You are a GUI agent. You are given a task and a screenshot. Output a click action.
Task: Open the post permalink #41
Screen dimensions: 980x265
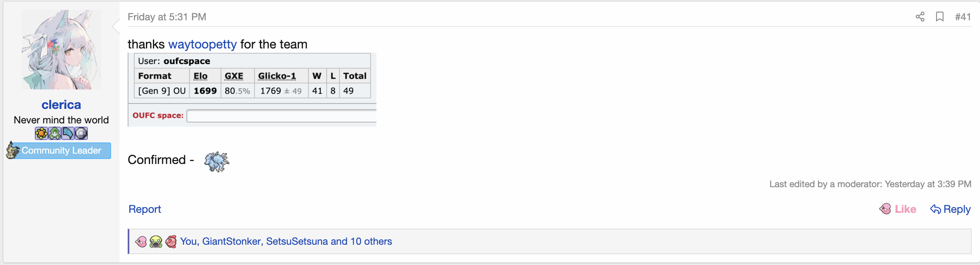pos(963,17)
